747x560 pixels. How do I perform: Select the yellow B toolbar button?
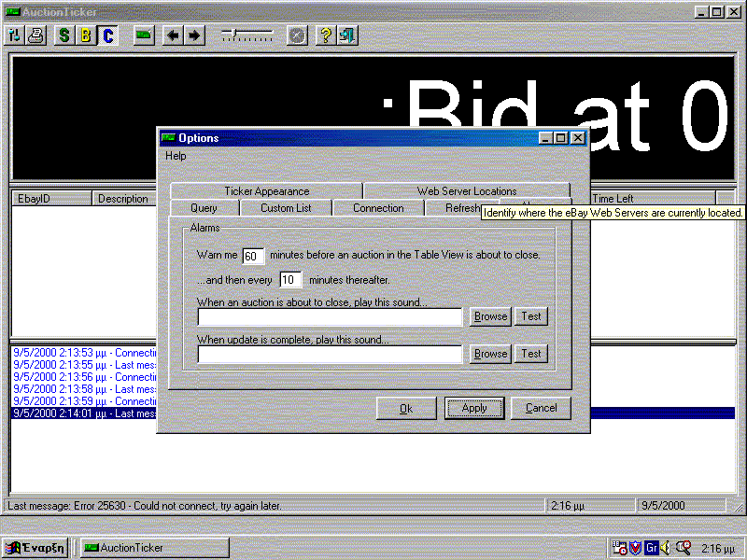pyautogui.click(x=86, y=35)
